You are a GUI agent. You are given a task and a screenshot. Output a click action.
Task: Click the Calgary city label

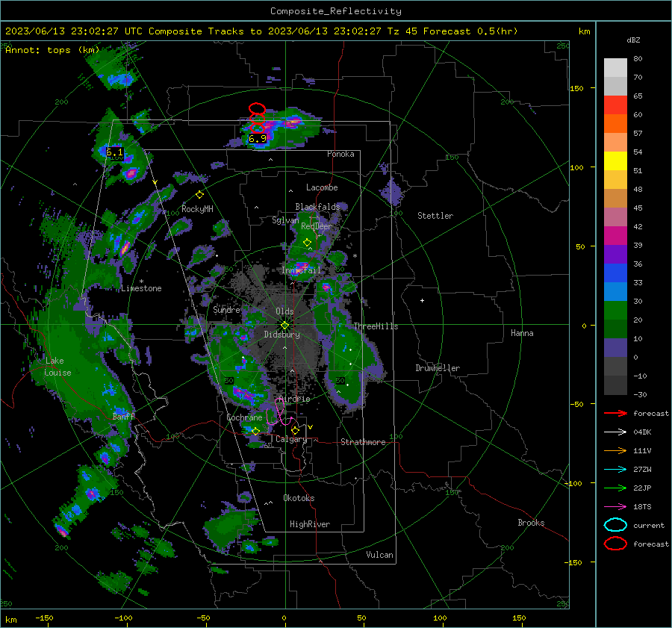(x=291, y=439)
